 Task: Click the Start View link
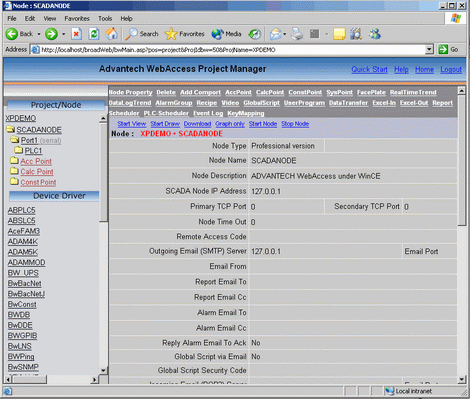click(x=132, y=124)
